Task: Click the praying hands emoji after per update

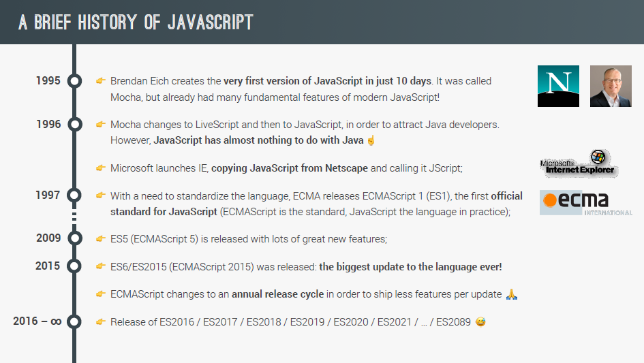Action: 512,294
